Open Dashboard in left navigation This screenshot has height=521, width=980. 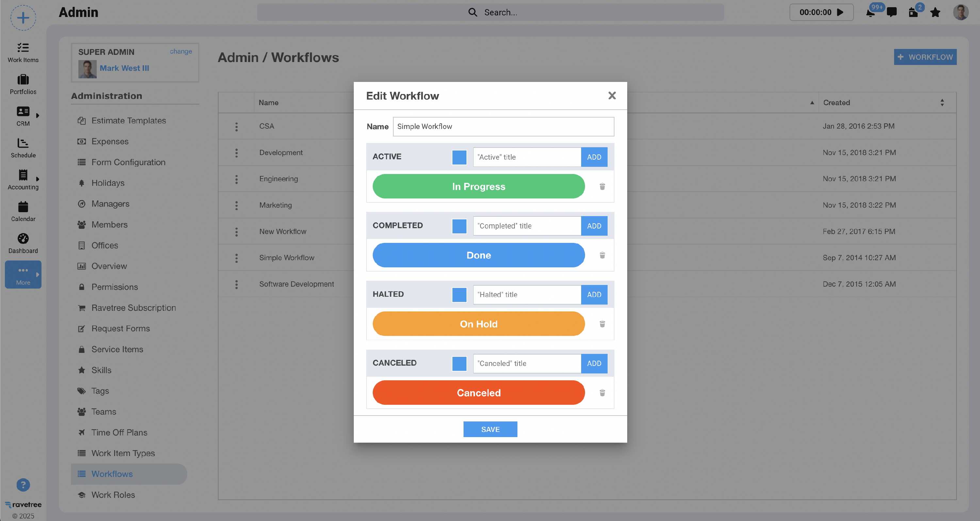point(23,244)
